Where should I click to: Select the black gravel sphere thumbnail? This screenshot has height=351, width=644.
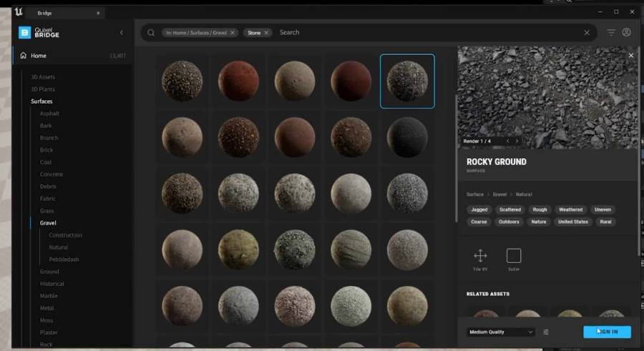click(407, 137)
